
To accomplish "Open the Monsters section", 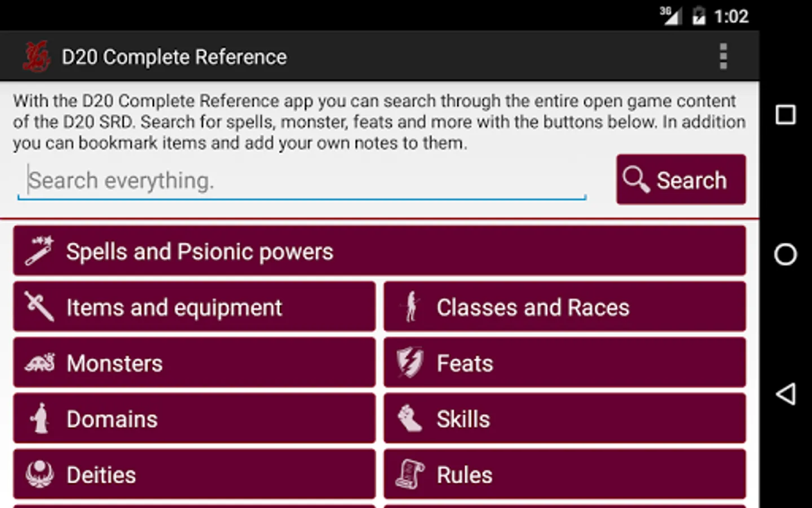I will tap(194, 362).
